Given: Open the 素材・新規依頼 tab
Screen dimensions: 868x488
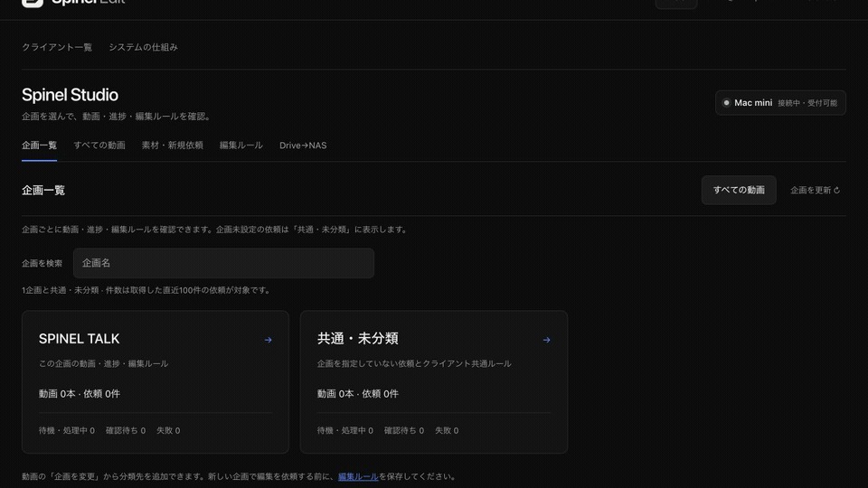Looking at the screenshot, I should point(172,145).
